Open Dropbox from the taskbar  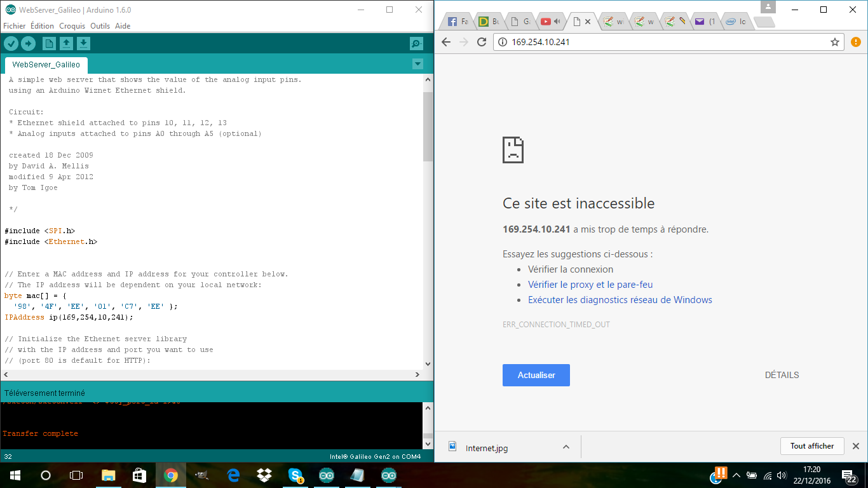[x=264, y=475]
